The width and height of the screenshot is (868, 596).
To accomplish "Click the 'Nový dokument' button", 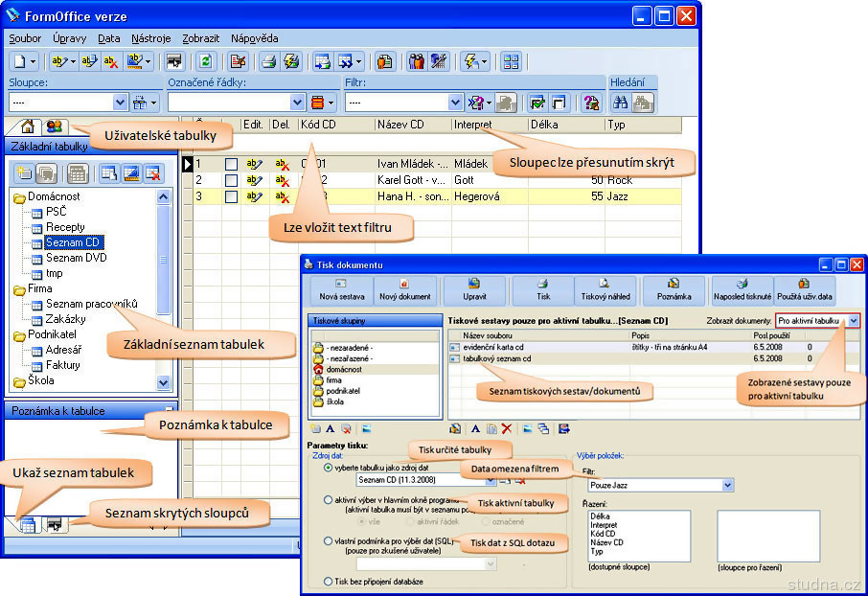I will click(405, 290).
